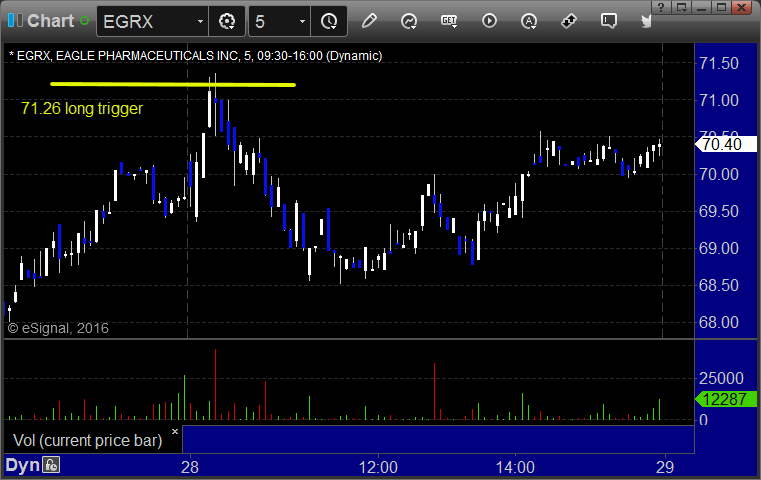The width and height of the screenshot is (761, 480).
Task: Click the blue chart bars icon beside Chart
Action: click(x=15, y=21)
